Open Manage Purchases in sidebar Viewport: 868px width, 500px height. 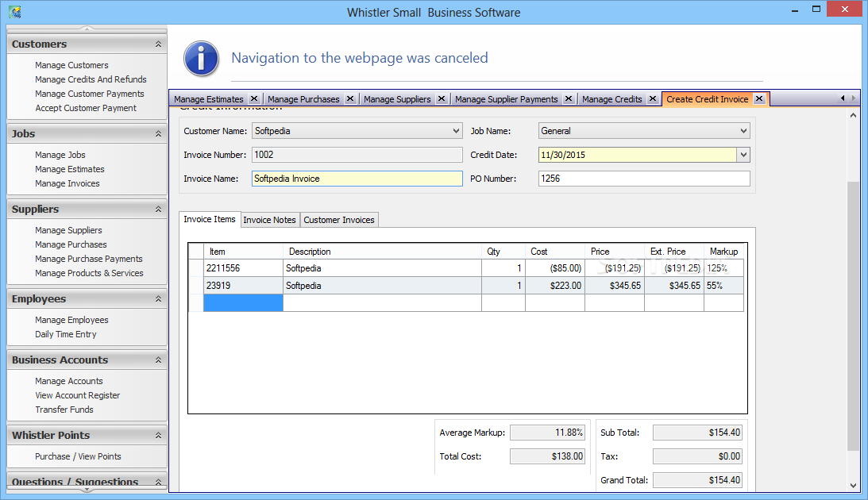(x=71, y=244)
